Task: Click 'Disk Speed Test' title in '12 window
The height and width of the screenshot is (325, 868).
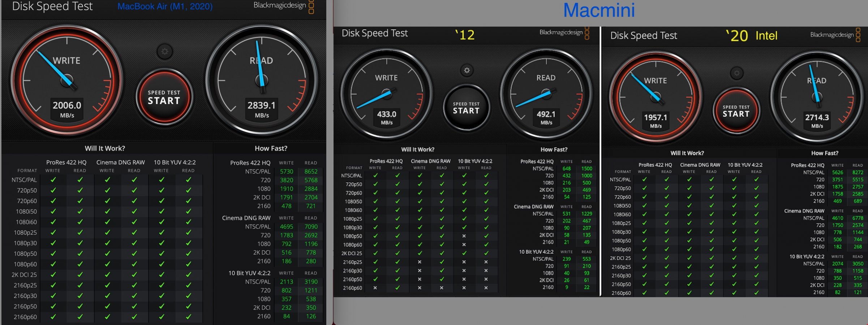Action: (375, 33)
